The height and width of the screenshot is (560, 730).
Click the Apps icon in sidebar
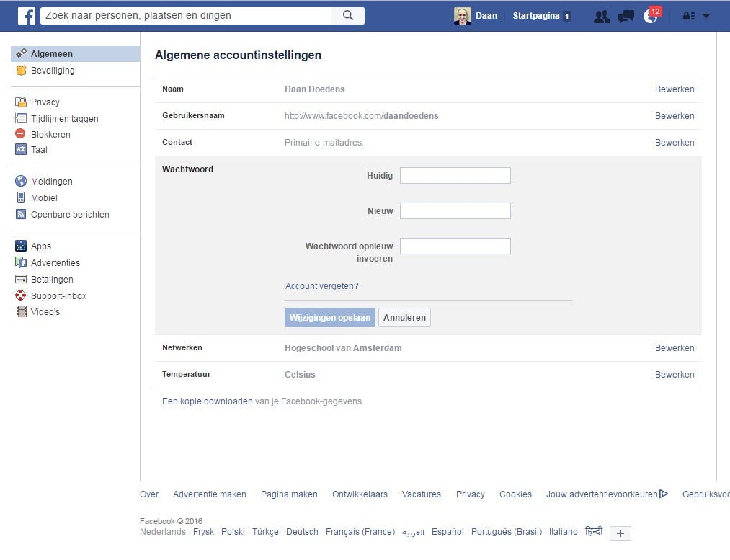click(x=21, y=246)
